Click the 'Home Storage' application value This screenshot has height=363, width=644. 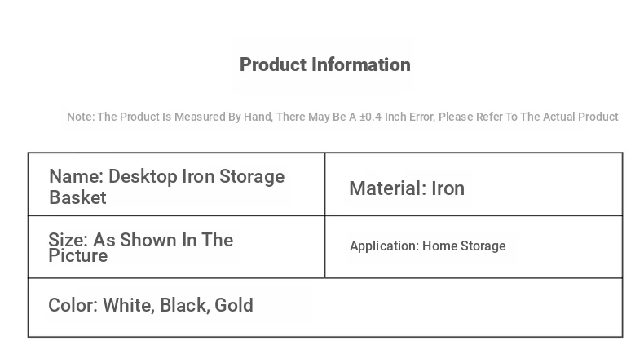(464, 246)
